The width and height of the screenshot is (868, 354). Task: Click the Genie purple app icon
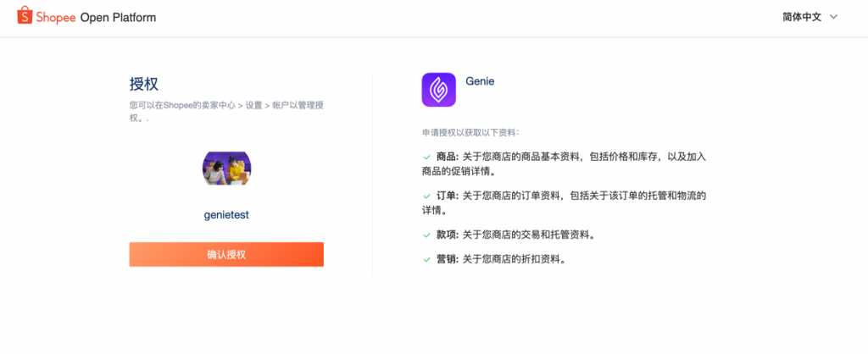[438, 90]
